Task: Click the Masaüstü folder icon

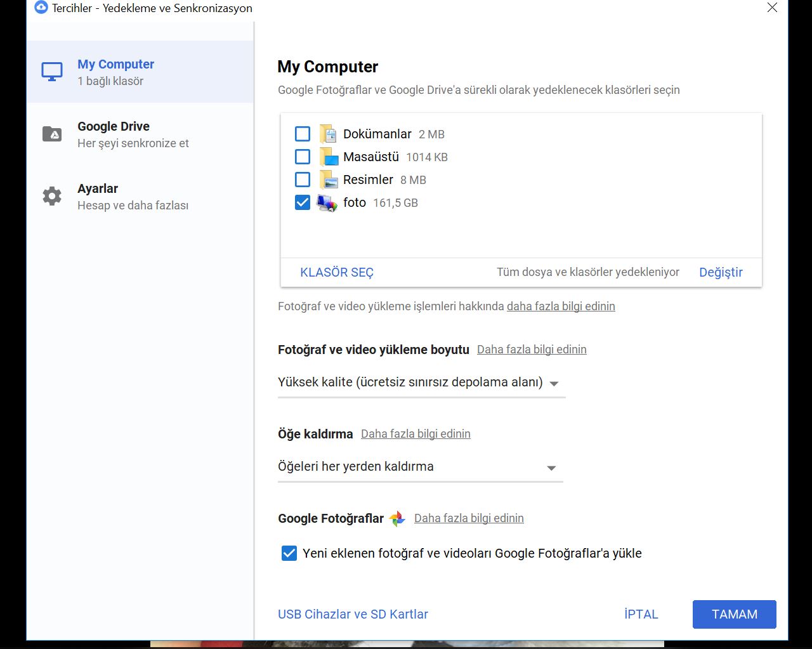Action: 328,157
